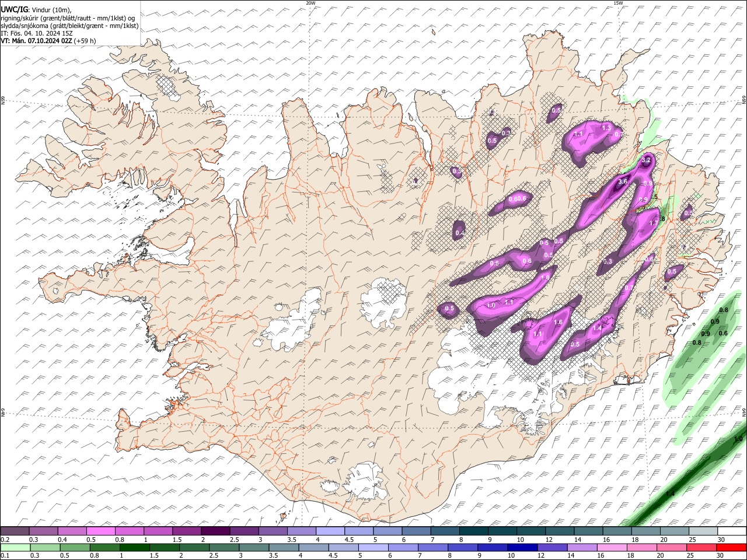This screenshot has width=747, height=560.
Task: Pick dark blue 10 rain legend swatch
Action: (x=522, y=547)
